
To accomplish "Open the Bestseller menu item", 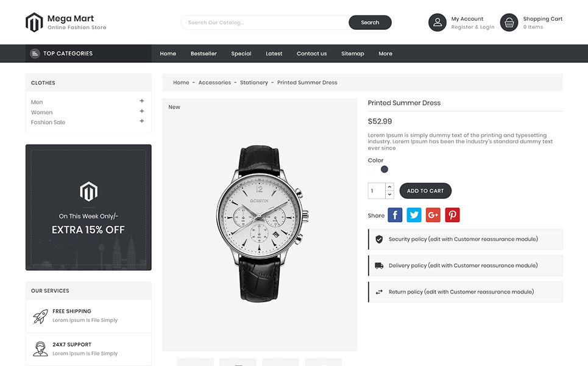I will (204, 54).
